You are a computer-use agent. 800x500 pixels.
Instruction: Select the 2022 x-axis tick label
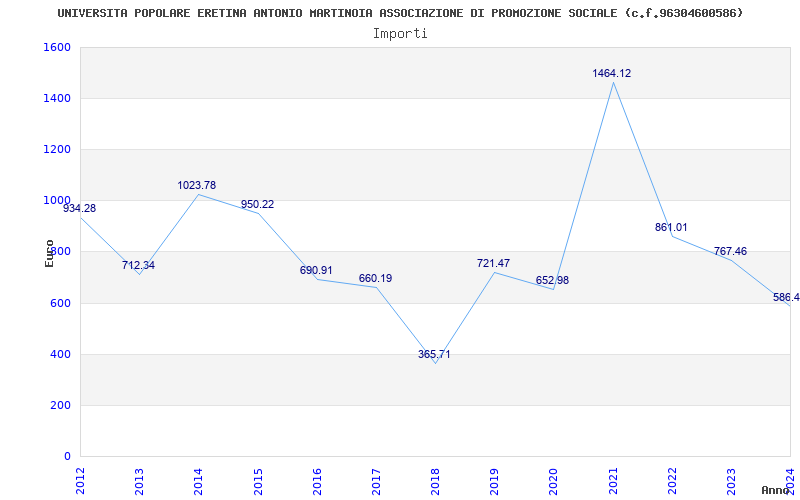point(672,481)
